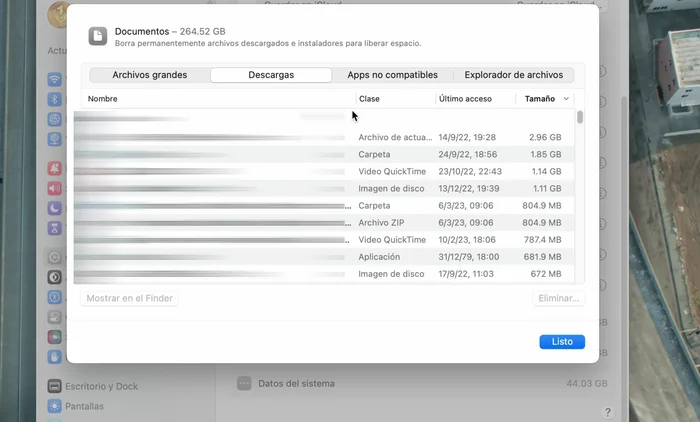Select the Imagen de disco row of 672 MB
The height and width of the screenshot is (422, 700).
coord(324,274)
